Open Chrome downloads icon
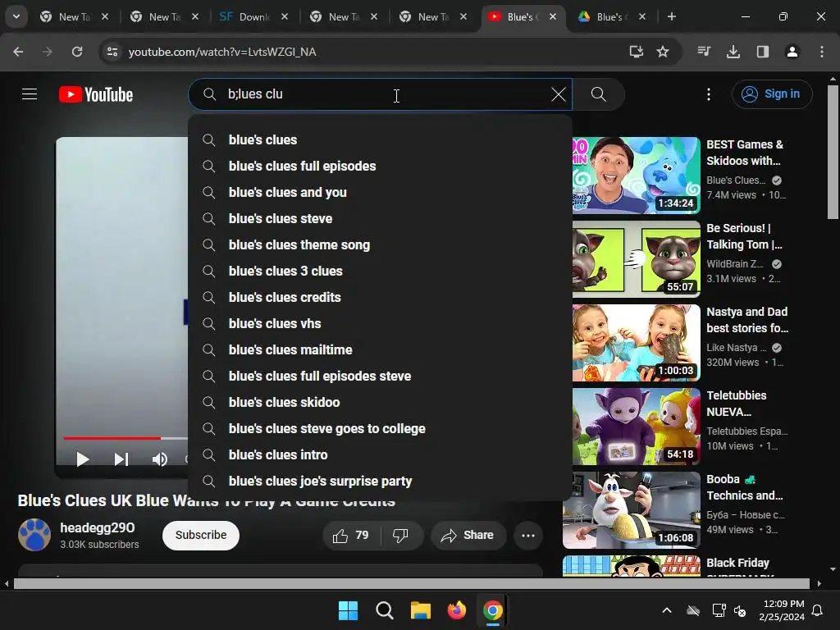The width and height of the screenshot is (840, 630). 733,52
